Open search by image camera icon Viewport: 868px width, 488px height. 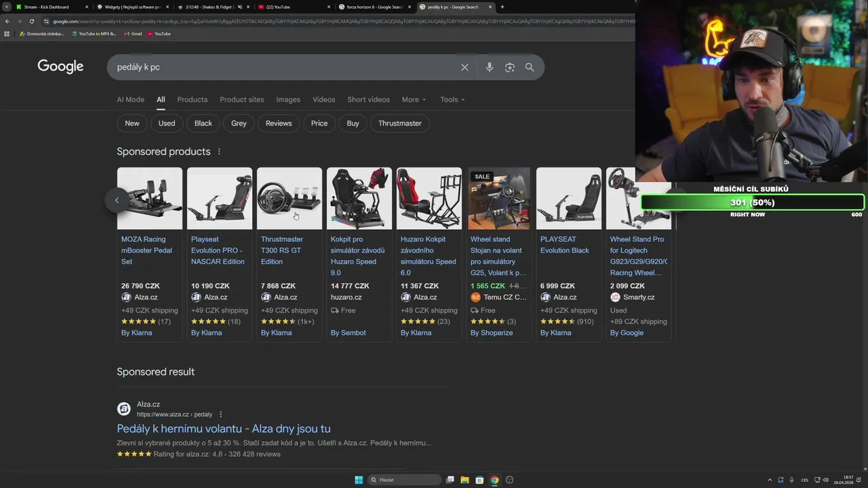click(x=509, y=67)
